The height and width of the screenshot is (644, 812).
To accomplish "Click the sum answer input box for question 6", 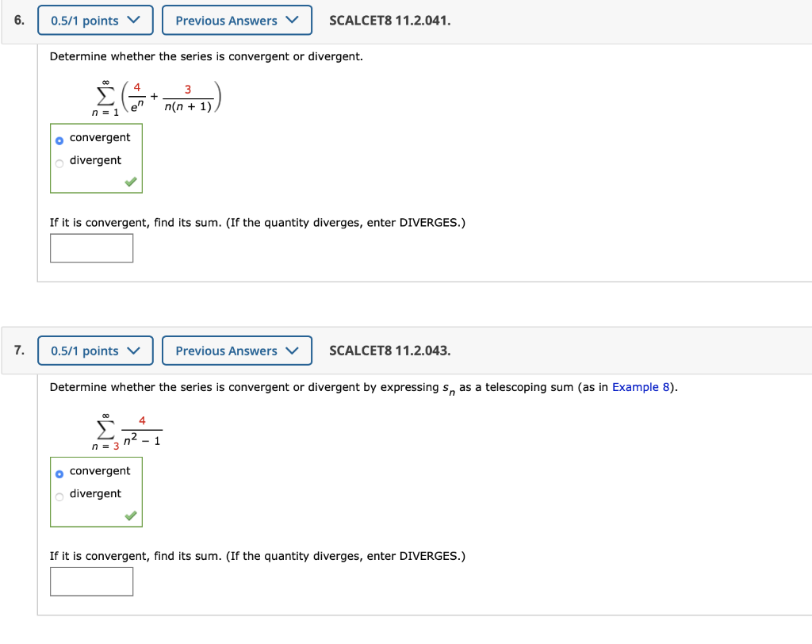I will [x=91, y=247].
